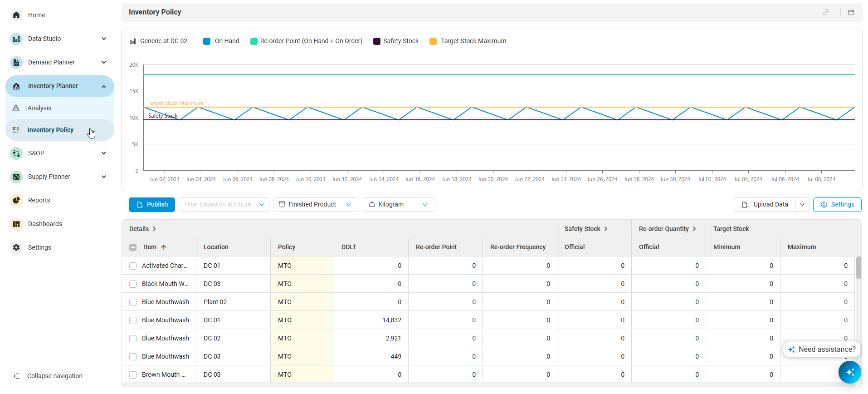Tick the checkbox for Blue Mouthwash DC 02
Image resolution: width=868 pixels, height=394 pixels.
pos(133,339)
